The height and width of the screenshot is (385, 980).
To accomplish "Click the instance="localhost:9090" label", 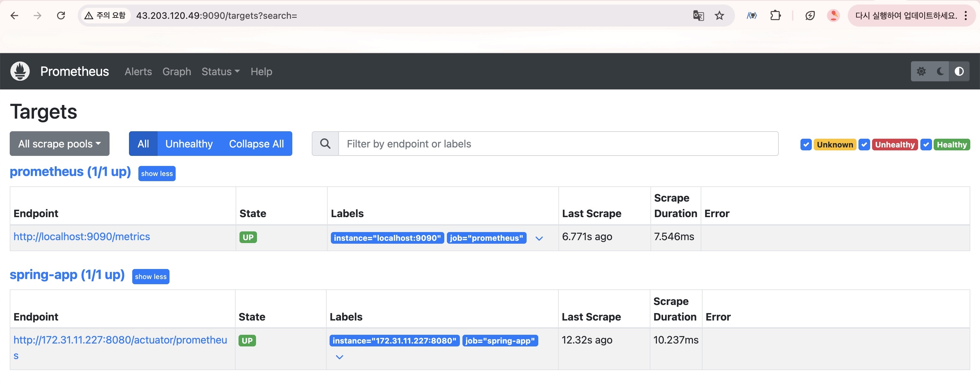I will [x=387, y=238].
